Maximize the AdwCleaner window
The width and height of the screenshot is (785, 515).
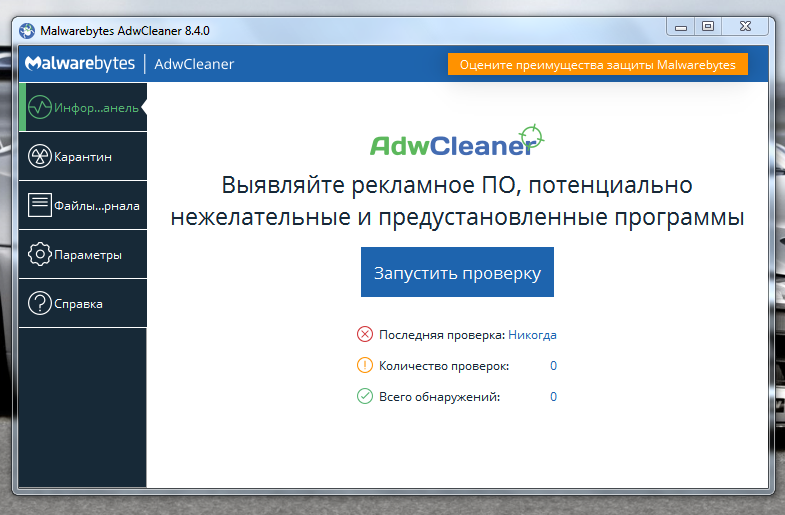[708, 27]
